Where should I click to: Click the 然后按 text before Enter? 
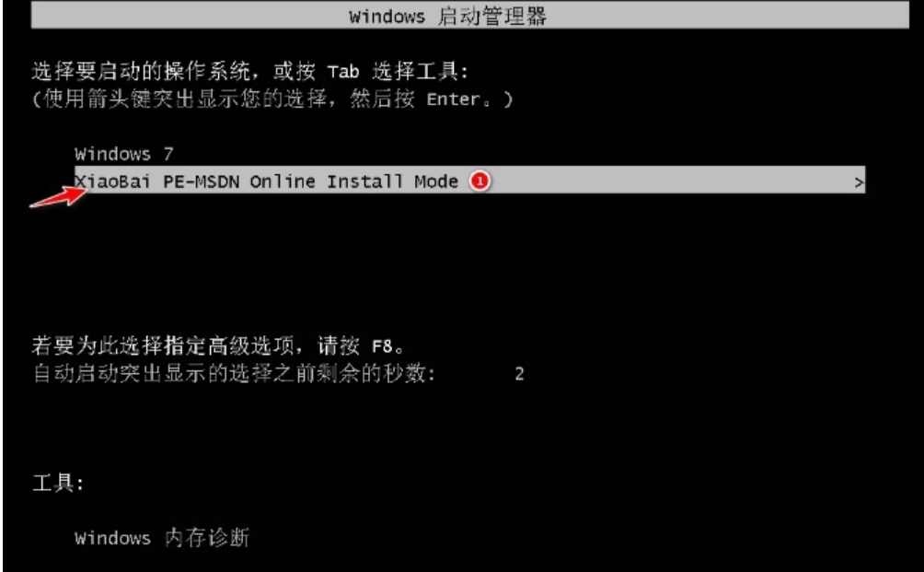382,99
